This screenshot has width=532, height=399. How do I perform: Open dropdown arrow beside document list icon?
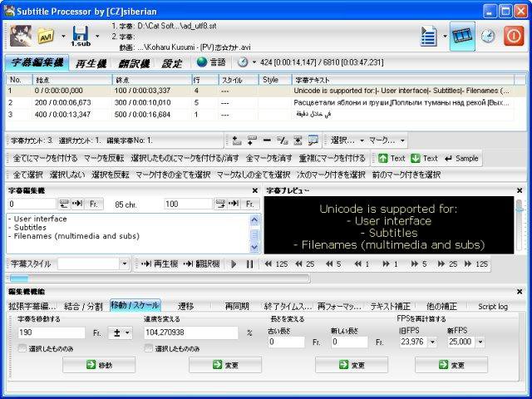click(x=446, y=36)
